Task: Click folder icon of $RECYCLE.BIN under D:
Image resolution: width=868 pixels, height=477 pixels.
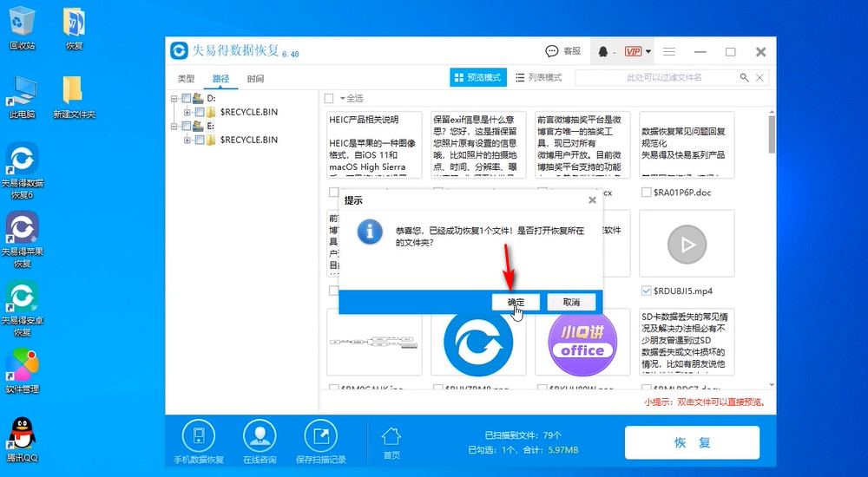Action: 211,113
